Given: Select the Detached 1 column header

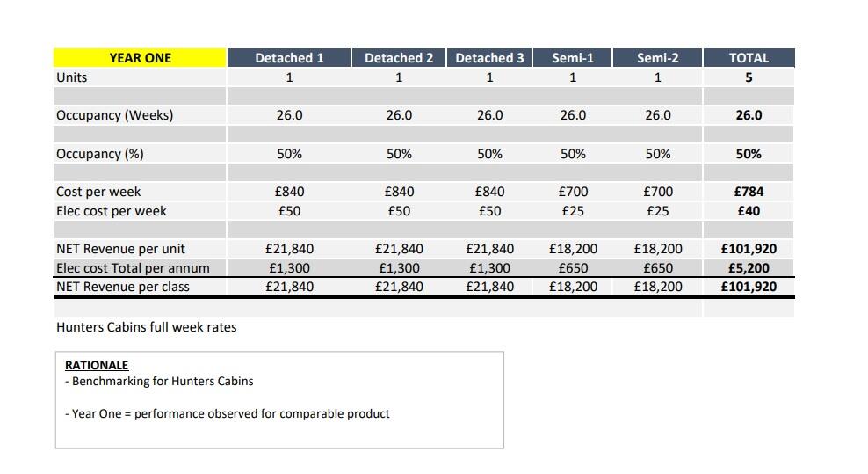Looking at the screenshot, I should tap(289, 58).
